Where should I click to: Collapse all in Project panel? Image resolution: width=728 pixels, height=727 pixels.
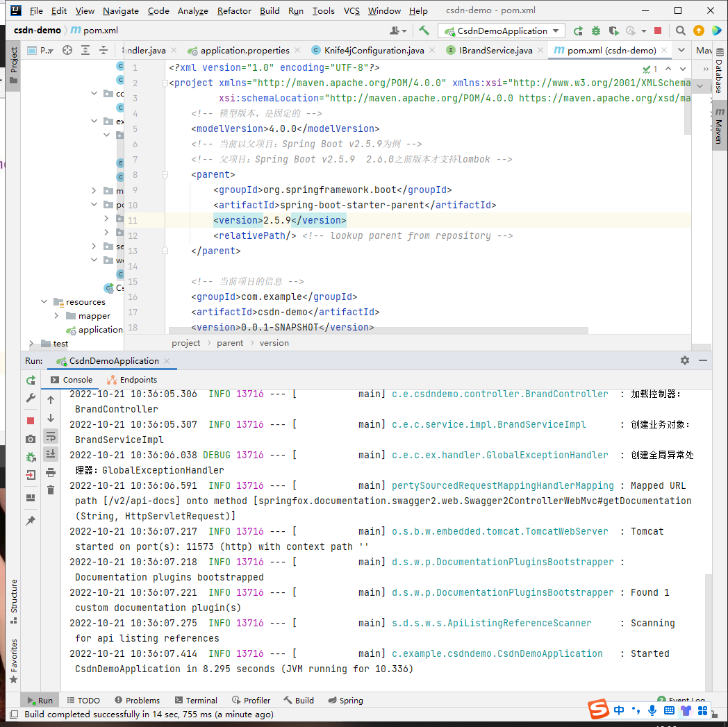click(103, 50)
